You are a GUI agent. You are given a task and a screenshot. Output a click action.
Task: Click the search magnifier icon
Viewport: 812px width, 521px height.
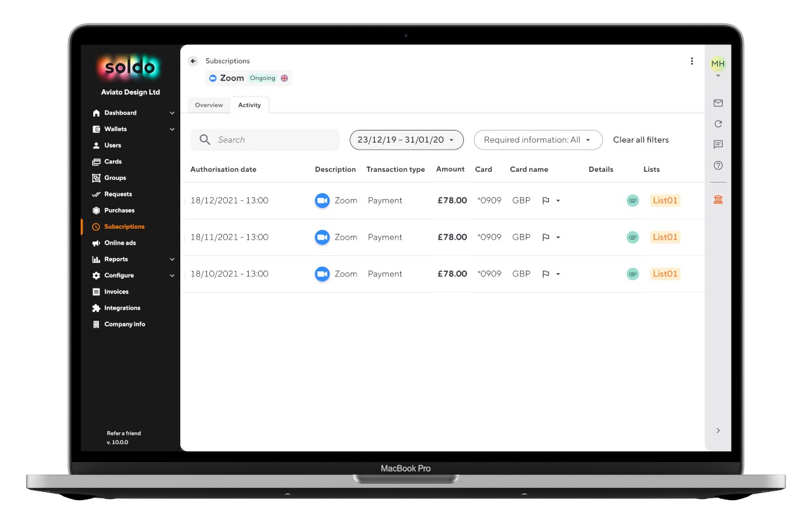click(x=204, y=139)
